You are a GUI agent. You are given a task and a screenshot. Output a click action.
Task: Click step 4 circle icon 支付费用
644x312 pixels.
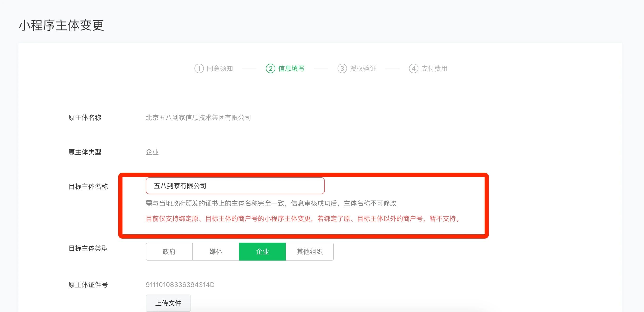pyautogui.click(x=413, y=68)
